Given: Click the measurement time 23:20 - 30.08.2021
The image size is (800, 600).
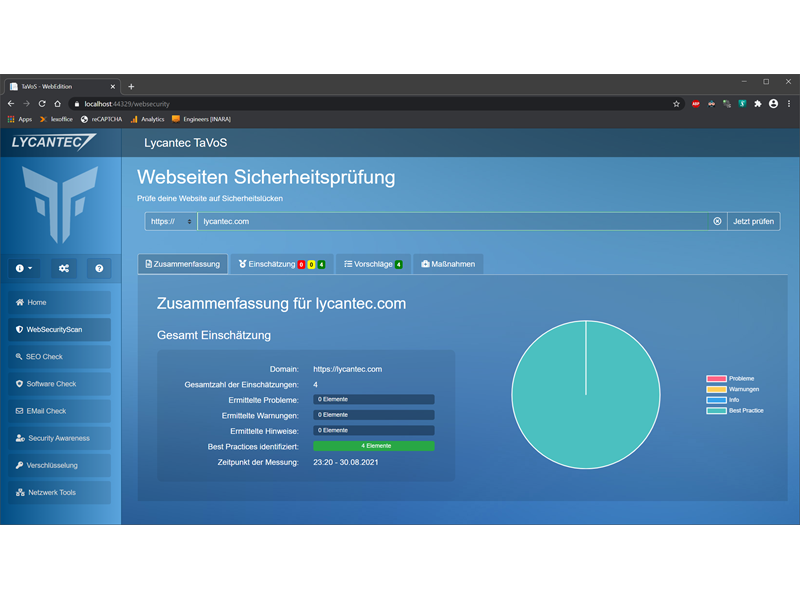Looking at the screenshot, I should (346, 462).
